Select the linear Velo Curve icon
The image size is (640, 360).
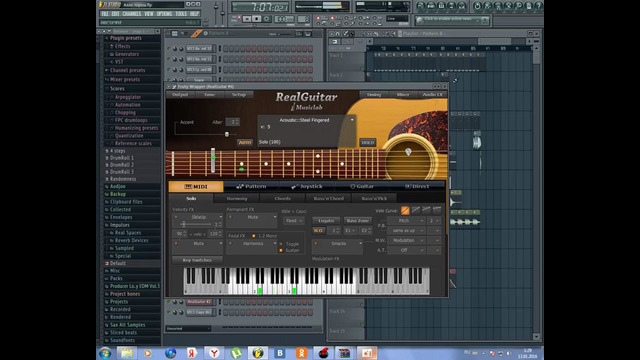[405, 210]
